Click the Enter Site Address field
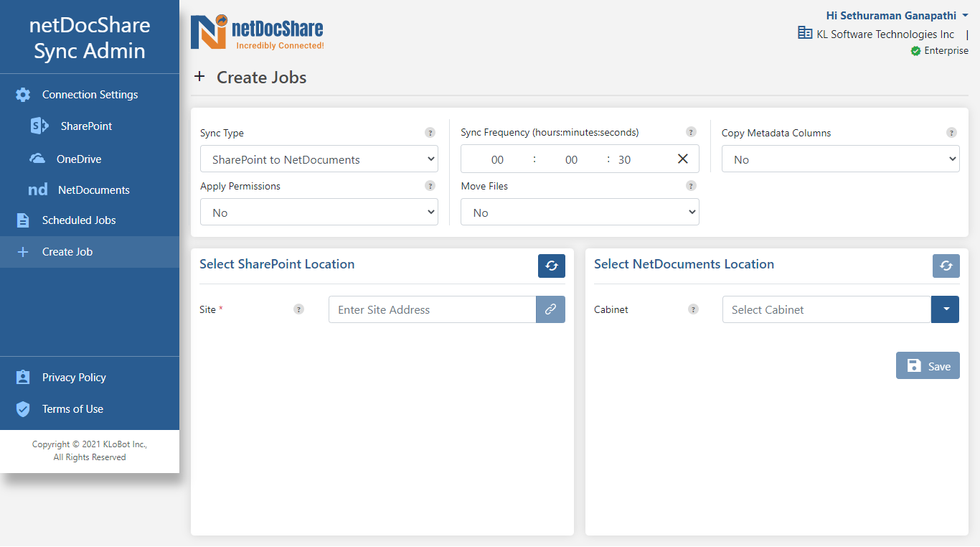 [432, 309]
